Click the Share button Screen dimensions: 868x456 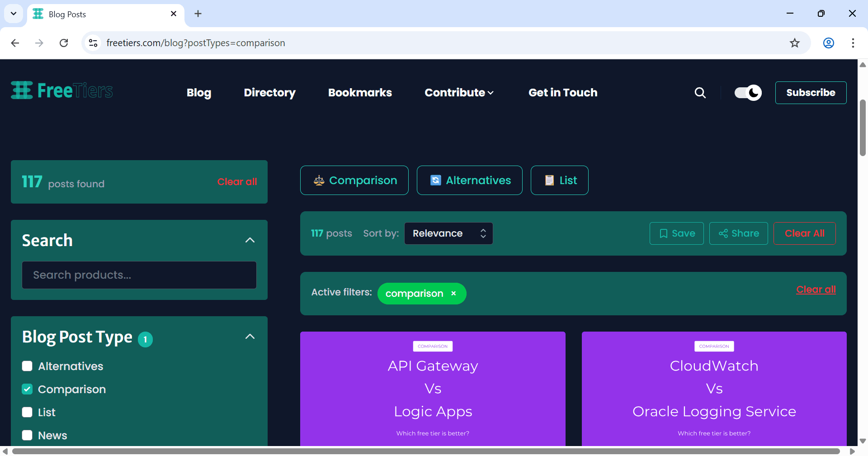click(738, 233)
